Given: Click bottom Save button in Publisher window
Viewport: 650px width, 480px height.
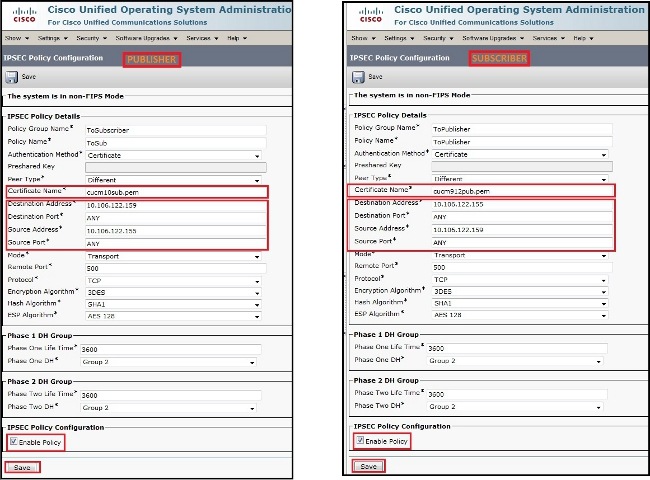Looking at the screenshot, I should (x=22, y=468).
